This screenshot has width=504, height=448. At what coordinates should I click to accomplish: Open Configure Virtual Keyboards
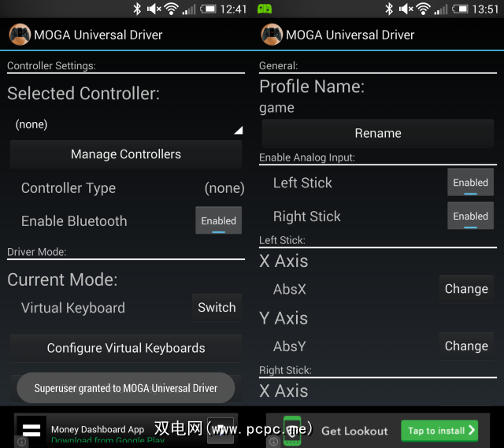(126, 348)
